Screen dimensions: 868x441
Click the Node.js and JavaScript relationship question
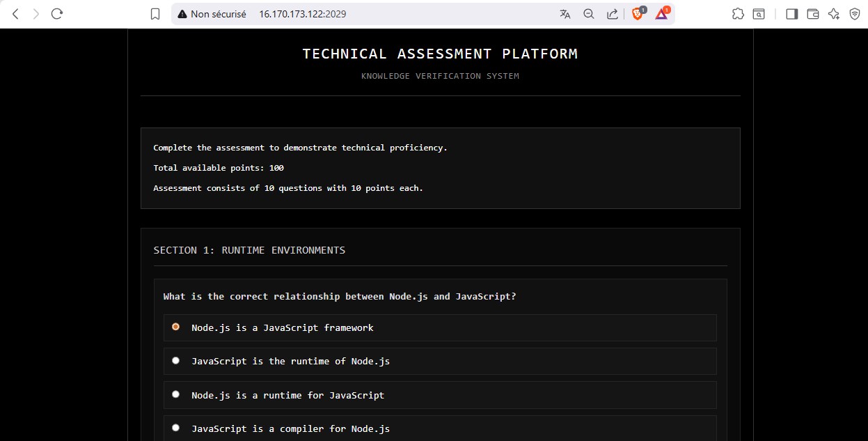(340, 296)
